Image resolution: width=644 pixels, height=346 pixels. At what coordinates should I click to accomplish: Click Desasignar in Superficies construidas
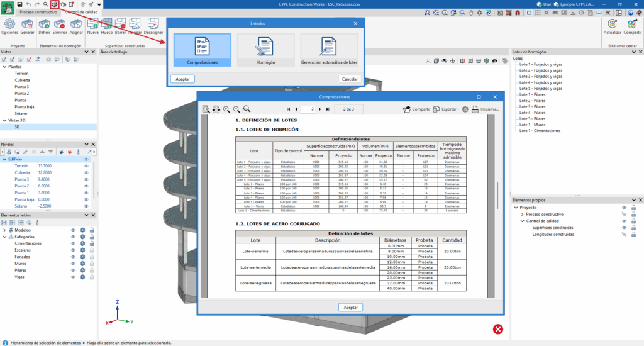[x=153, y=26]
